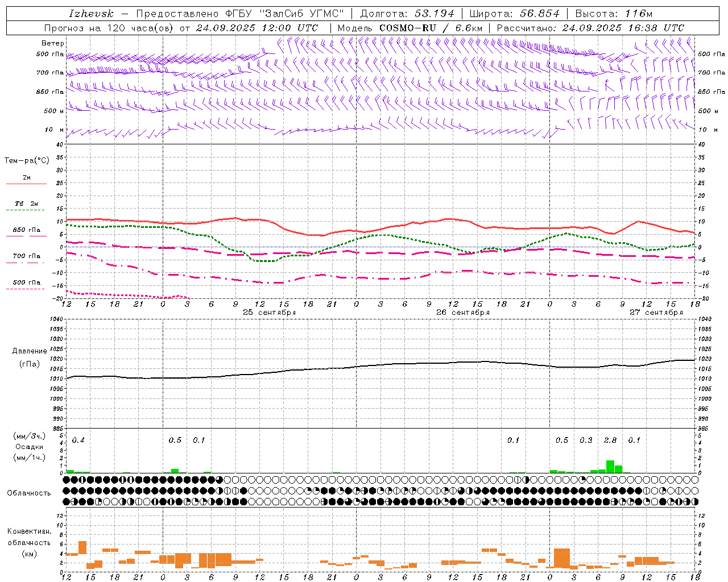728x582 pixels.
Task: Click the '(мм/1ч.)' precipitation unit label
Action: point(30,458)
